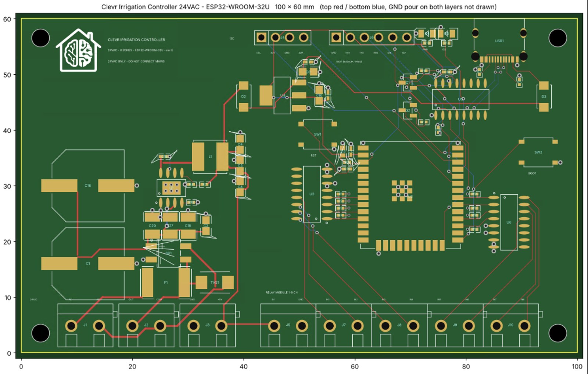Click the J2 terminal block label
This screenshot has width=588, height=374.
(x=146, y=325)
